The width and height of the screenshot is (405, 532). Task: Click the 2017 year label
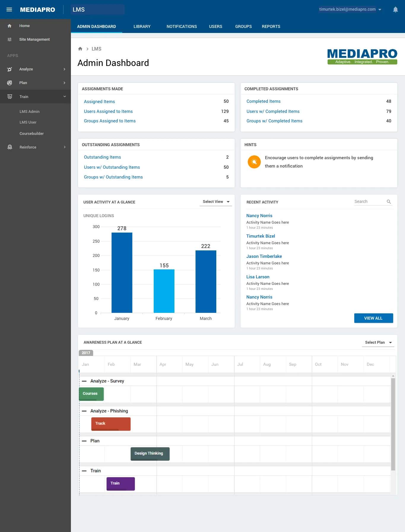coord(86,353)
